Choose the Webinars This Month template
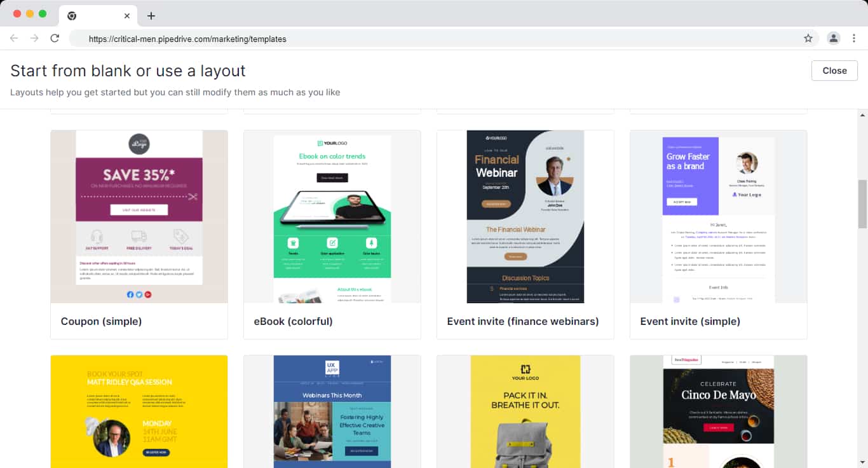This screenshot has width=868, height=468. pos(332,411)
